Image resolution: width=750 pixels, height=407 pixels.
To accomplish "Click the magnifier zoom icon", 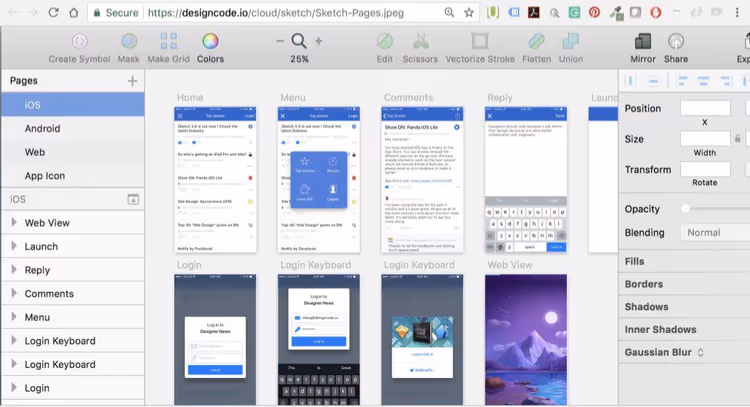I will pos(299,41).
